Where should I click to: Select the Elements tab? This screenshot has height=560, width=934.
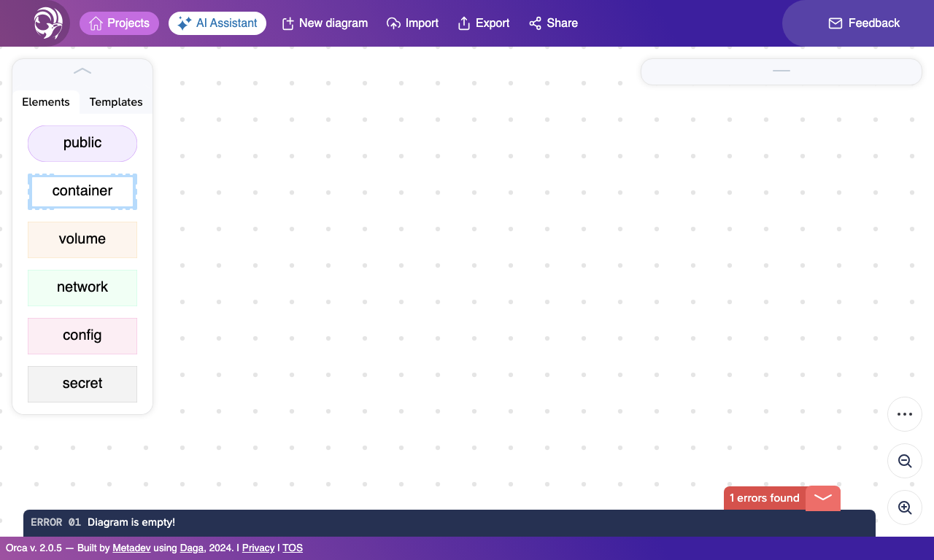(x=46, y=102)
